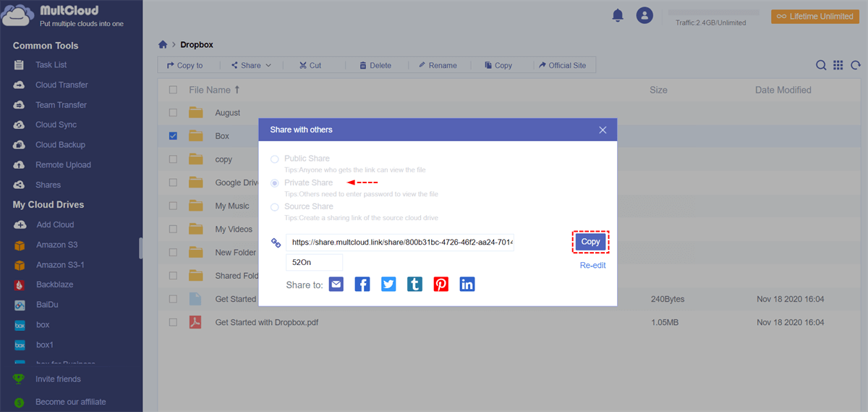
Task: Share link to Pinterest
Action: 441,285
